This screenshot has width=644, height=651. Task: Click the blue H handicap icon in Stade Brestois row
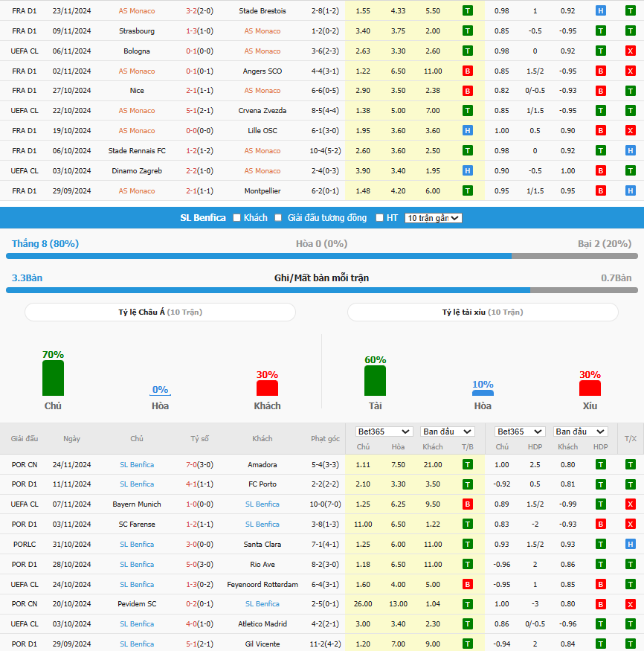pos(600,11)
